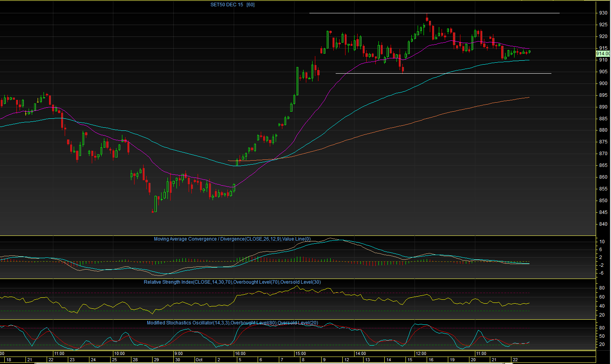
Task: Click the 9:00 time label on time axis
Action: (x=178, y=353)
